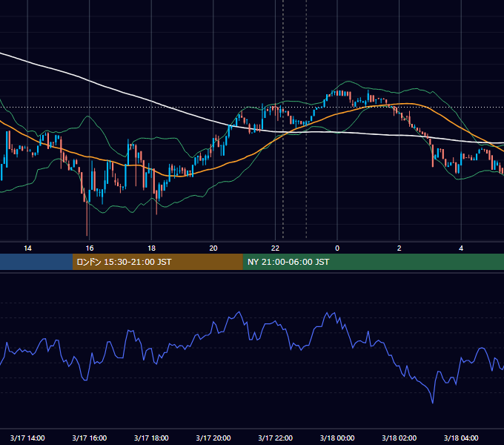Viewport: 504px width, 445px height.
Task: Select the 3/17 22:00 time label
Action: click(x=276, y=438)
